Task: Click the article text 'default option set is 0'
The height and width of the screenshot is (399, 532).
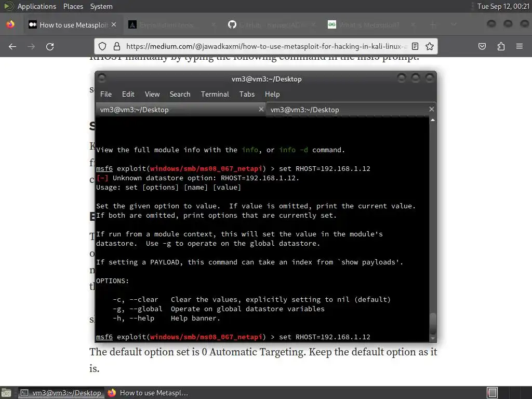Action: point(158,352)
